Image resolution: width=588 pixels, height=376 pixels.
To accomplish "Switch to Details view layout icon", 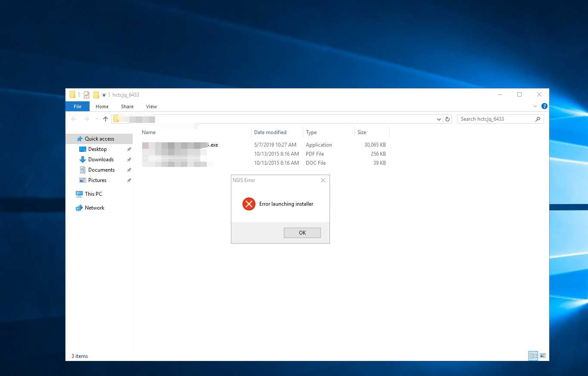I will [x=533, y=356].
